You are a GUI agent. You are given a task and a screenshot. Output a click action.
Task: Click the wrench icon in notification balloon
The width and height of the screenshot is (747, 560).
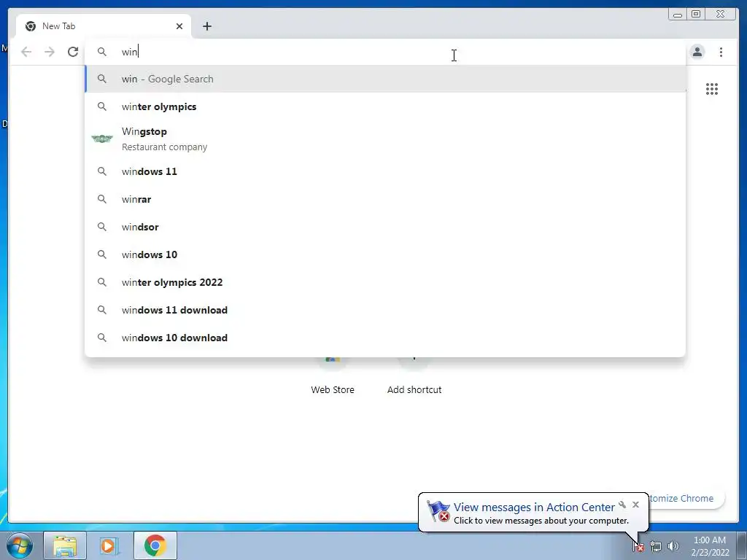click(622, 505)
